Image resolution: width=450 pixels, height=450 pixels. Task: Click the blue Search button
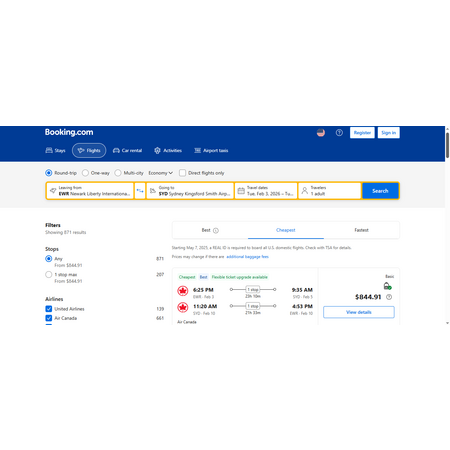[x=380, y=191]
